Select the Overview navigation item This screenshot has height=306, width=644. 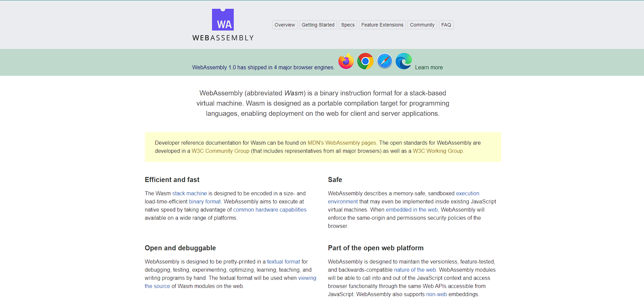coord(285,24)
